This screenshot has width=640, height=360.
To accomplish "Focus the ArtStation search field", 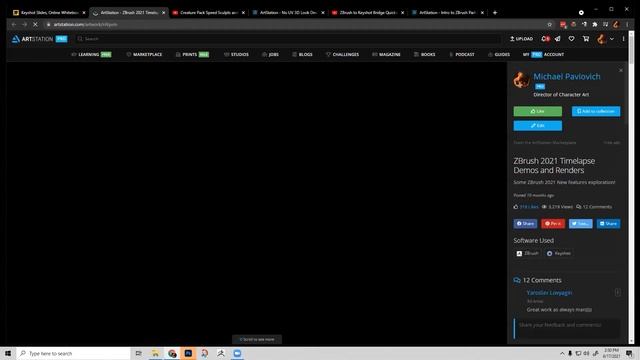I will (x=288, y=39).
